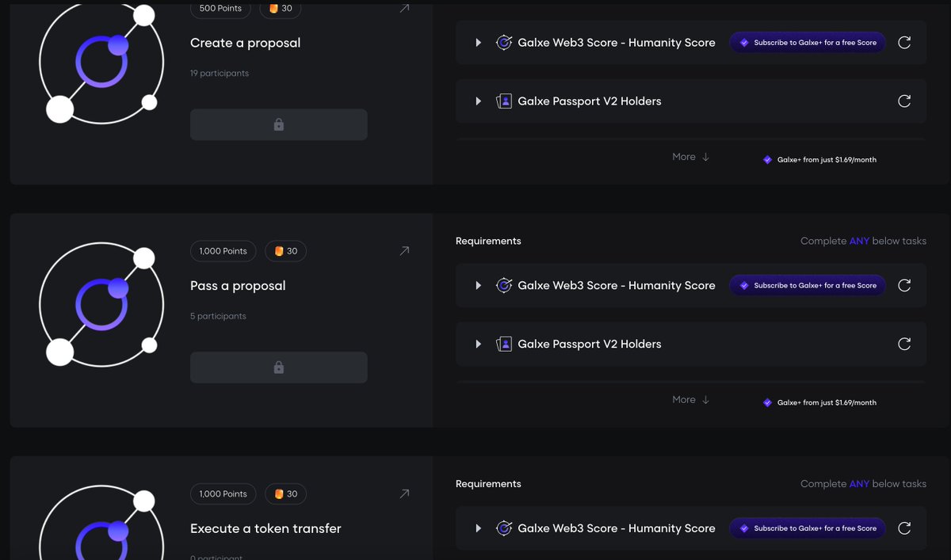
Task: Refresh Humanity Score in Pass a proposal card
Action: click(904, 285)
